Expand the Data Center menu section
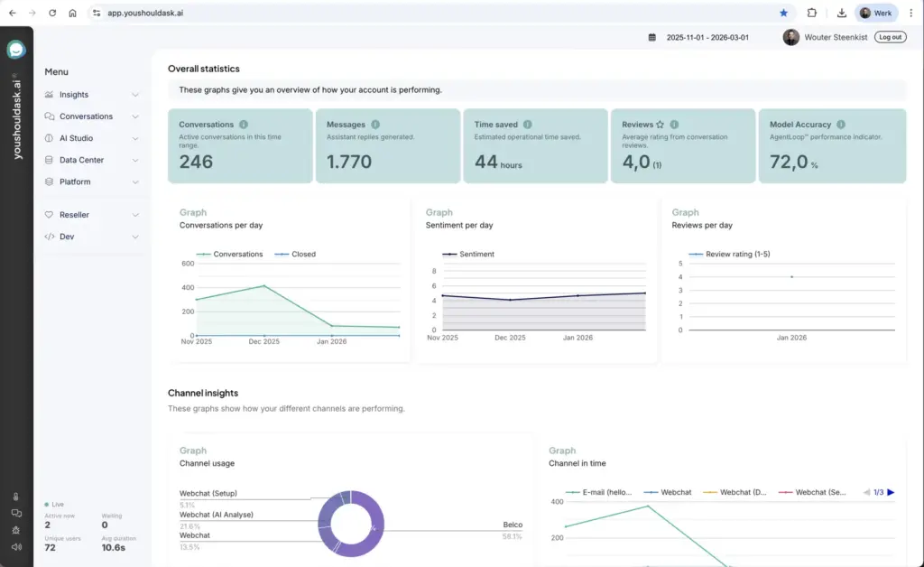This screenshot has height=567, width=924. click(81, 160)
